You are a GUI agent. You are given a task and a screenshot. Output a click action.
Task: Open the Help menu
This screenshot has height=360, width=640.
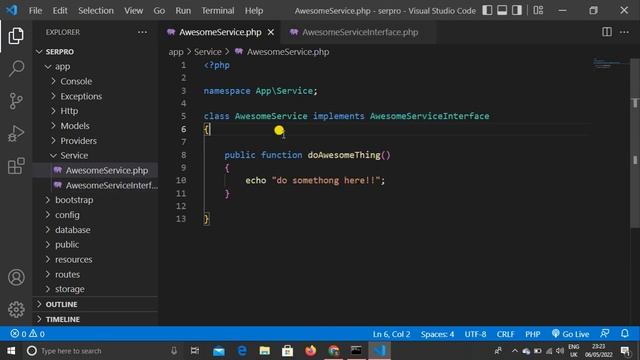coord(254,11)
